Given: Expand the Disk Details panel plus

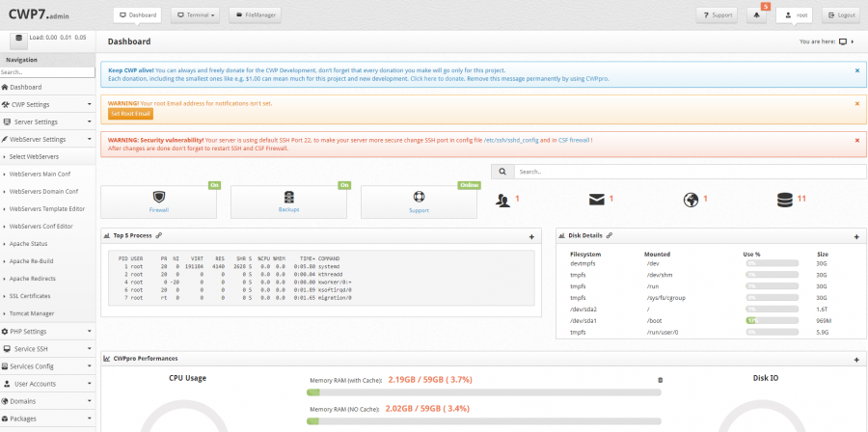Looking at the screenshot, I should (x=857, y=237).
